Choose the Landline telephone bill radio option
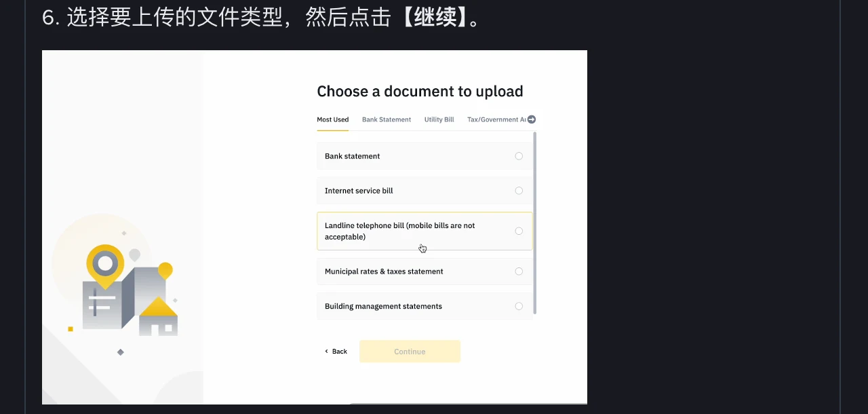 519,231
